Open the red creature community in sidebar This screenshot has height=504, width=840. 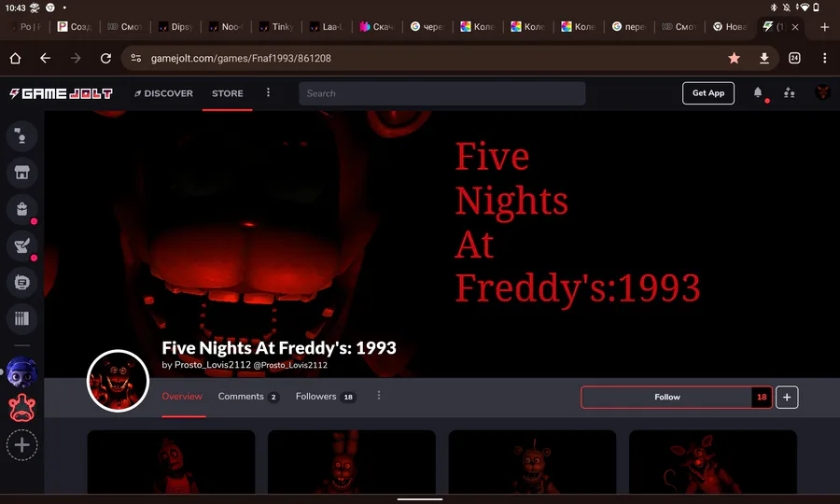21,409
